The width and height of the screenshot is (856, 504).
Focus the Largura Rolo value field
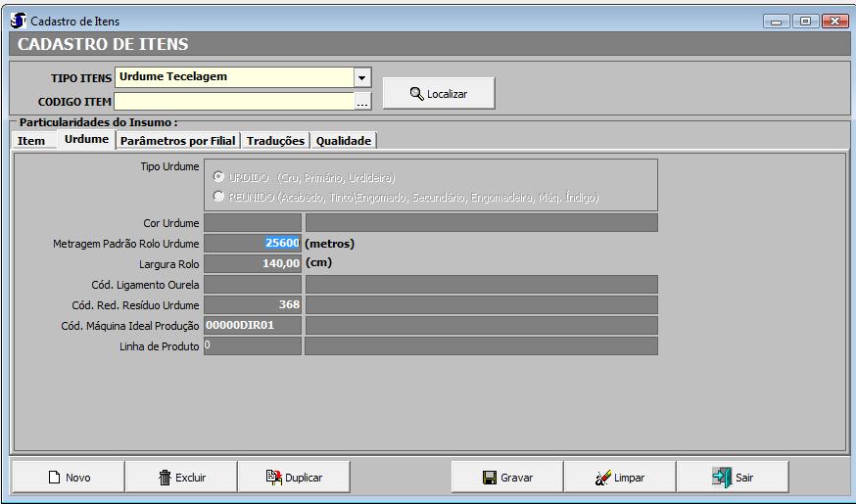tap(252, 263)
